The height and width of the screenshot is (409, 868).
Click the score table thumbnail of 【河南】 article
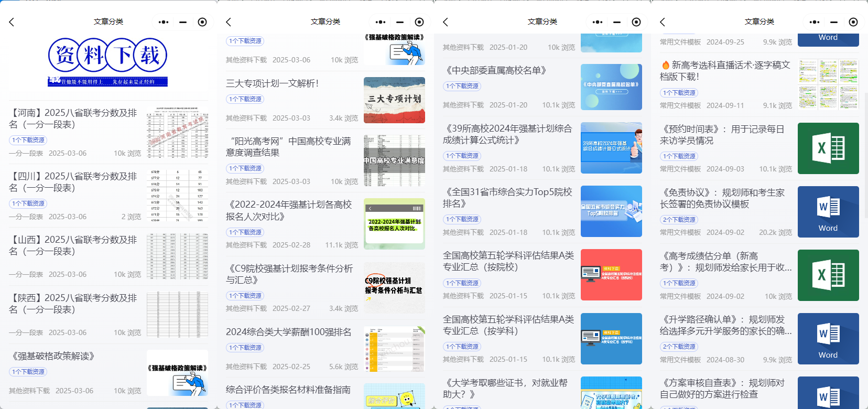tap(177, 132)
